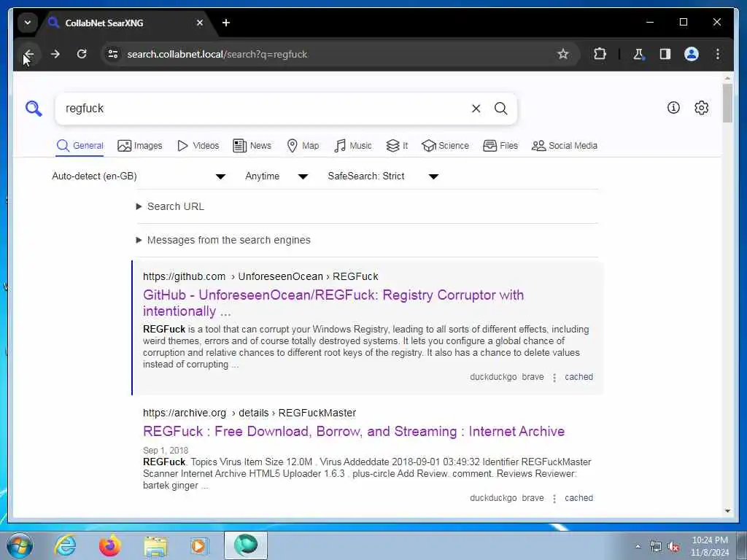Switch to the Files category tab

point(500,146)
